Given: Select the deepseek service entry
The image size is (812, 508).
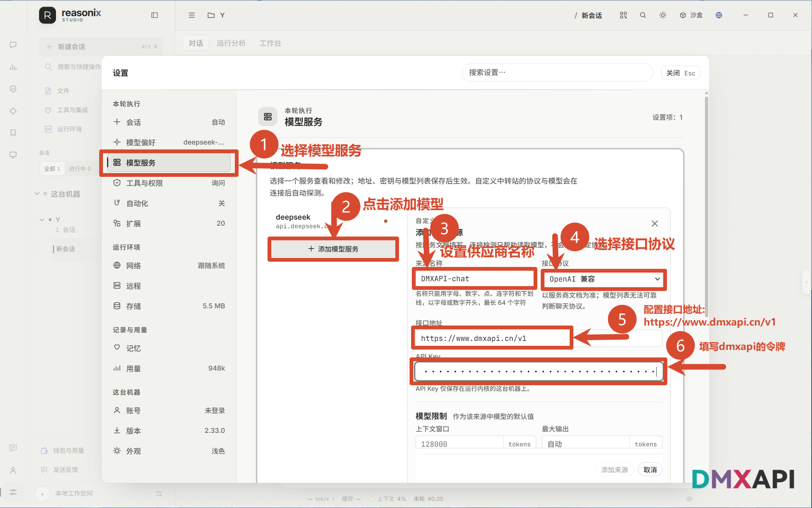Looking at the screenshot, I should pos(333,221).
